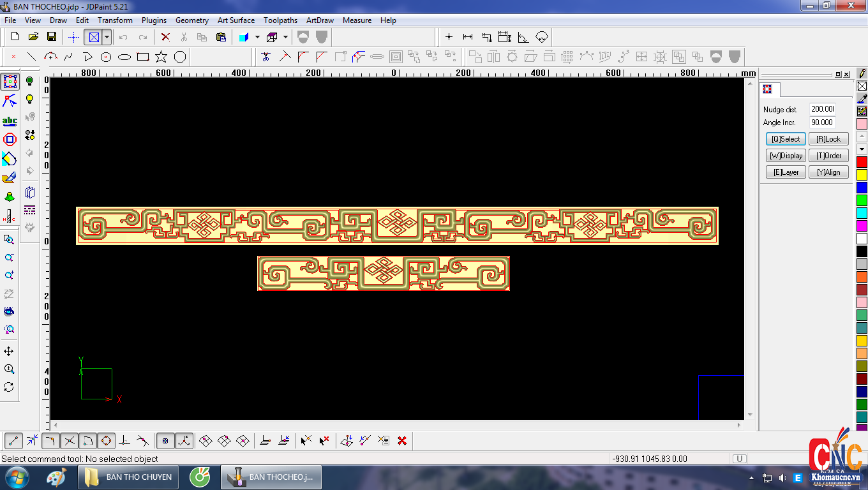The image size is (868, 490).
Task: Select the abc text tool
Action: (10, 121)
